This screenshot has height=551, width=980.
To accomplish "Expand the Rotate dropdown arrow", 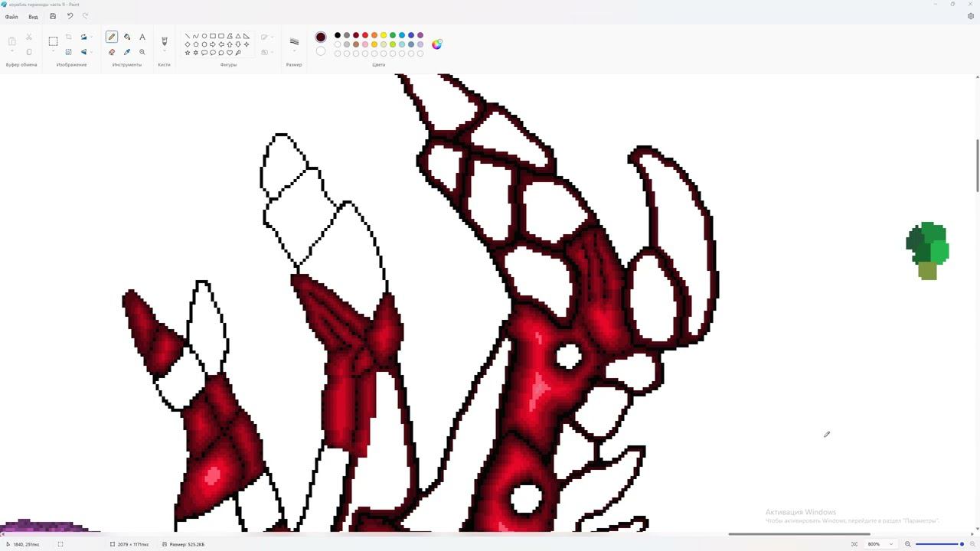I will (91, 37).
